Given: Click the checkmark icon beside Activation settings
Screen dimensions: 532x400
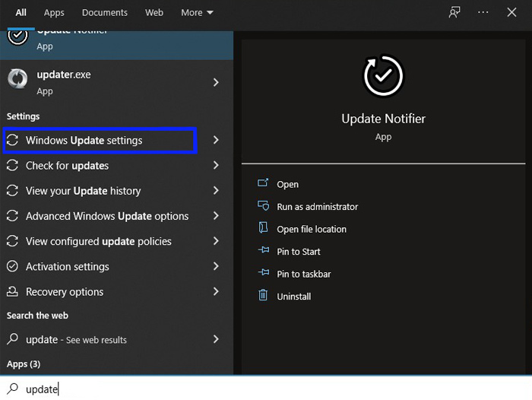Looking at the screenshot, I should pos(13,266).
